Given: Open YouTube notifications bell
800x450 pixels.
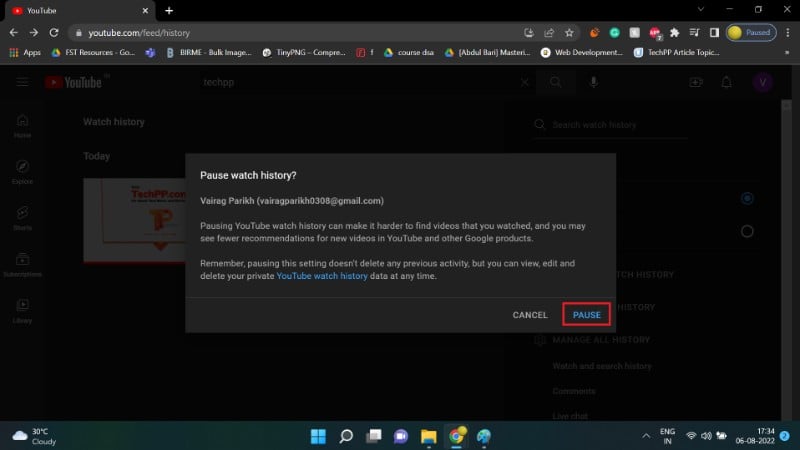Looking at the screenshot, I should pyautogui.click(x=727, y=82).
